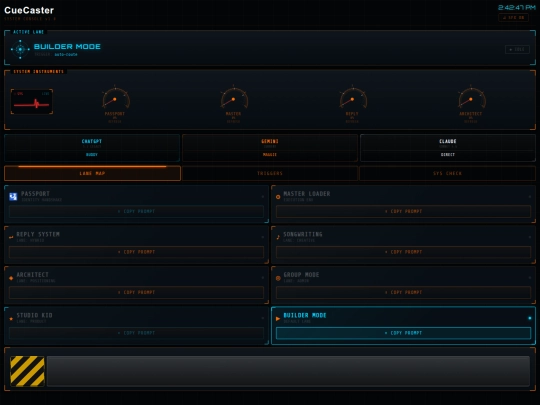Open the Triggers tab
Screen dimensions: 540x405
[270, 173]
